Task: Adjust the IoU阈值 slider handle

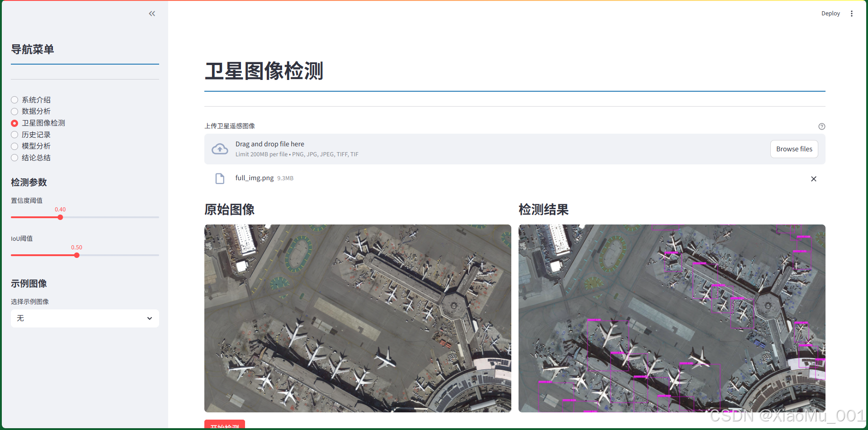Action: pyautogui.click(x=77, y=255)
